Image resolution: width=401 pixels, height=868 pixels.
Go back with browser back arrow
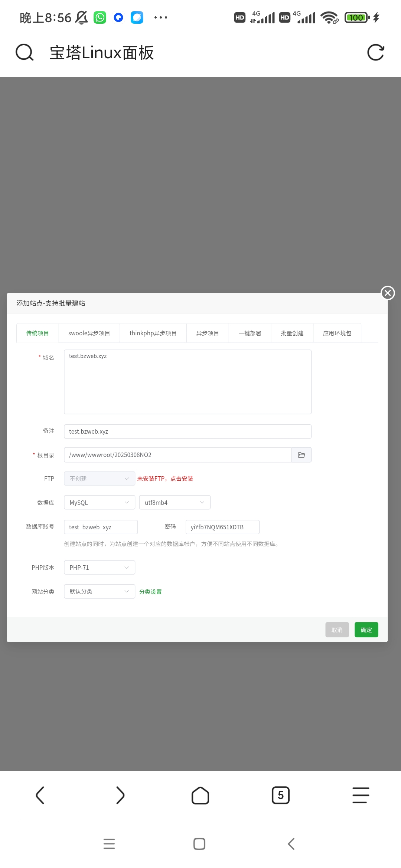40,795
